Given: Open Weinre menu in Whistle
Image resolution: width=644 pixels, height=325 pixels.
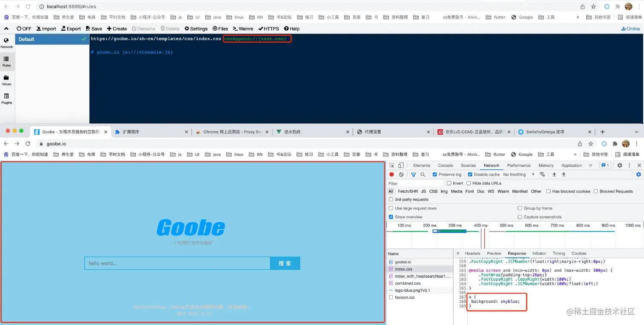Looking at the screenshot, I should (243, 29).
